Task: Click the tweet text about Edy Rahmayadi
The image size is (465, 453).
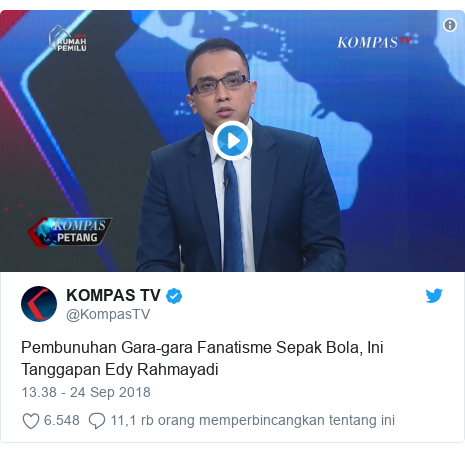Action: point(202,358)
